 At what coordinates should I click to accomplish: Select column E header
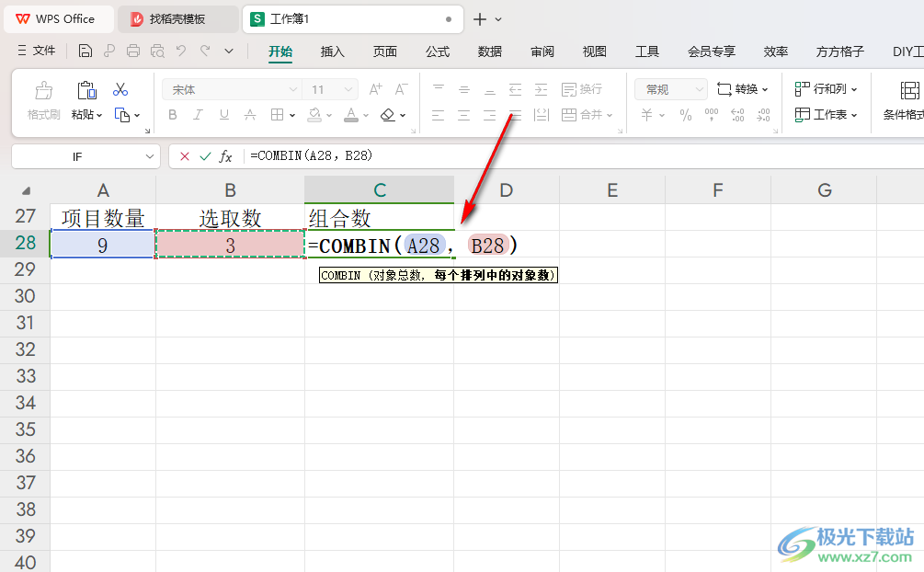point(612,189)
